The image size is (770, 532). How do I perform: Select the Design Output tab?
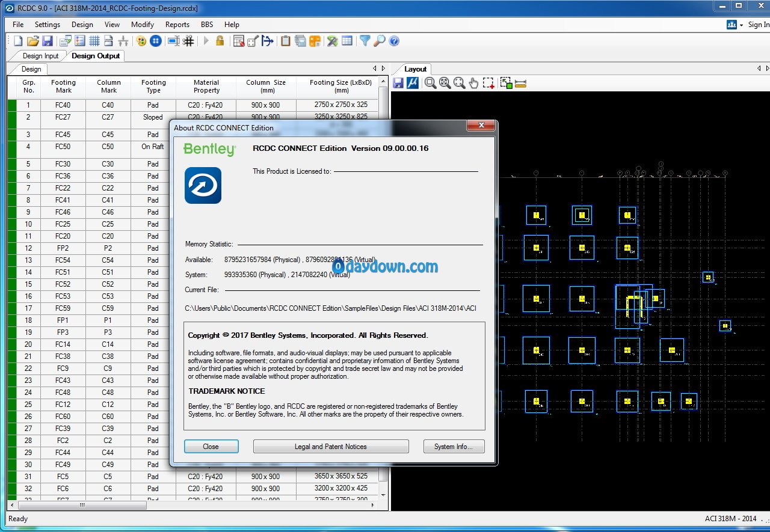click(x=96, y=56)
